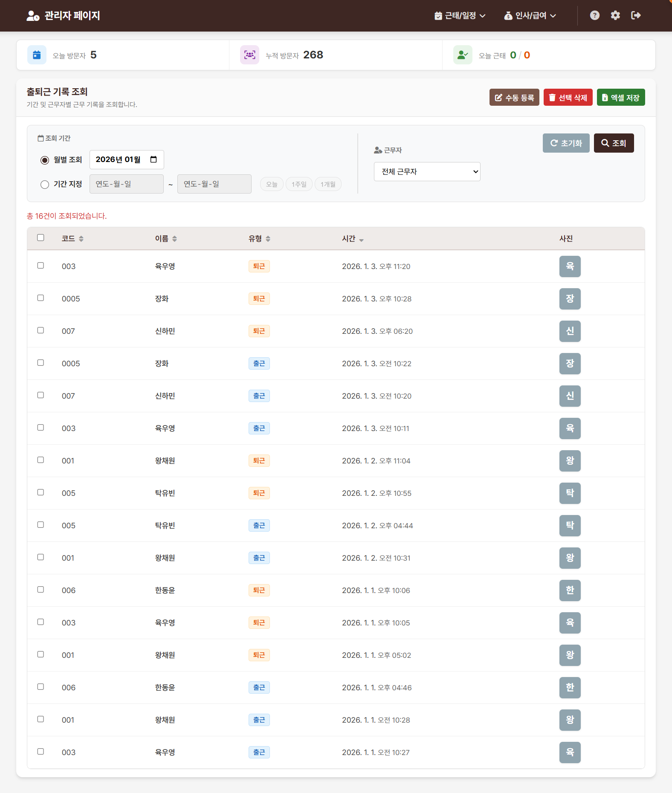Click 출근 badge in 장화 오전 10:22 row
The width and height of the screenshot is (672, 793).
259,364
